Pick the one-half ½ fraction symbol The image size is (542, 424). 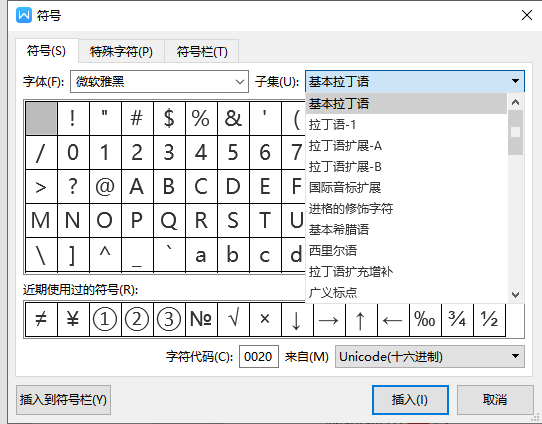(x=489, y=319)
